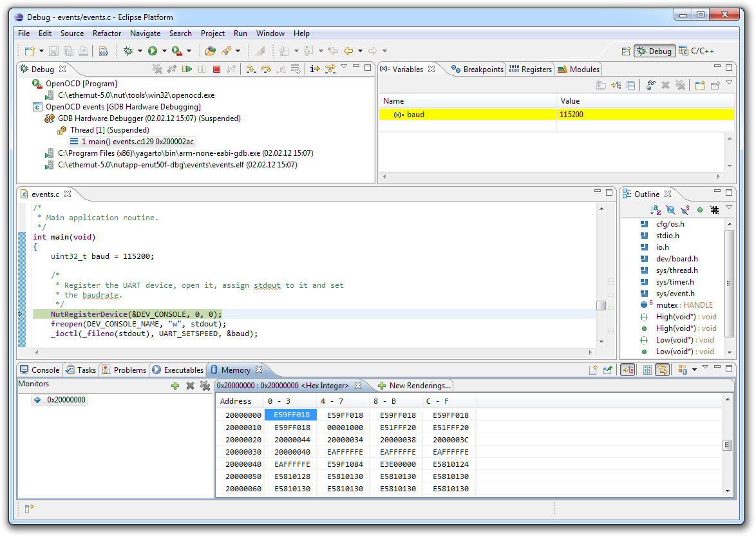Screen dimensions: 756x537
Task: Switch to the C/C++ perspective
Action: (696, 51)
